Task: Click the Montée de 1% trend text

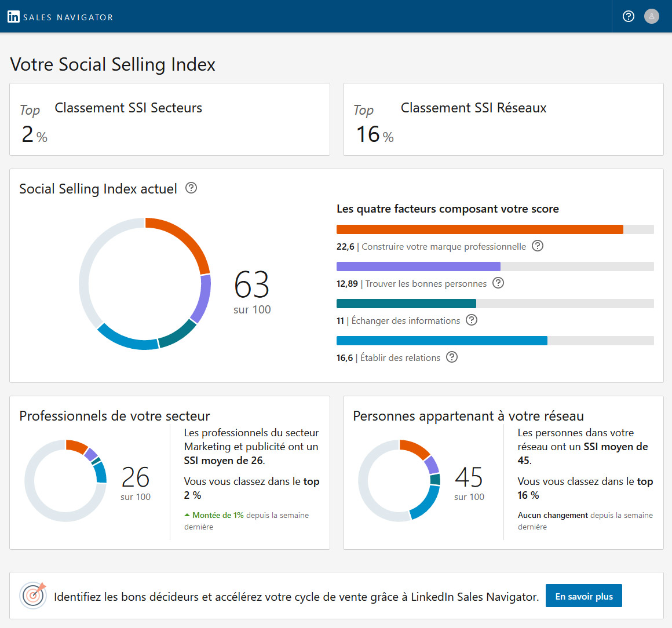Action: [218, 515]
